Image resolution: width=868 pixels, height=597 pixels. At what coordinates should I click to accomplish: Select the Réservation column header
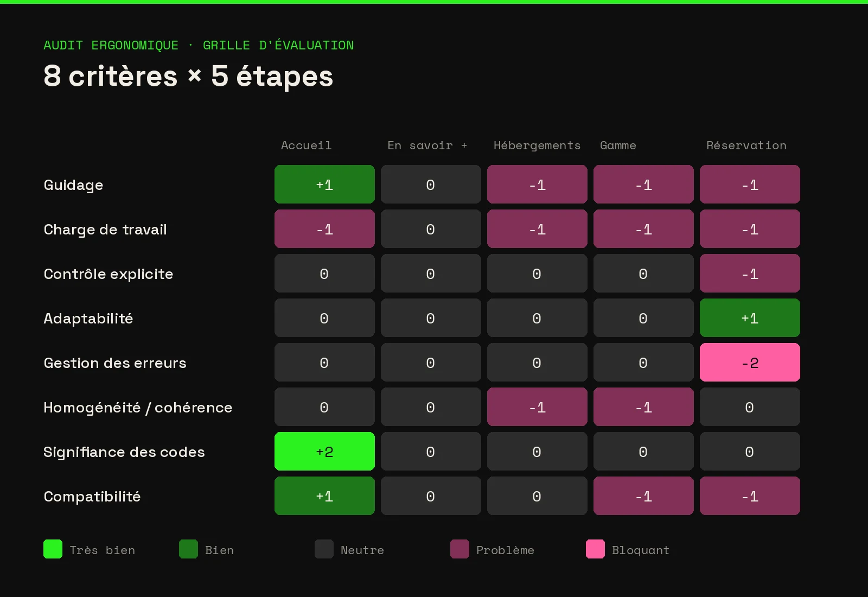[x=746, y=145]
